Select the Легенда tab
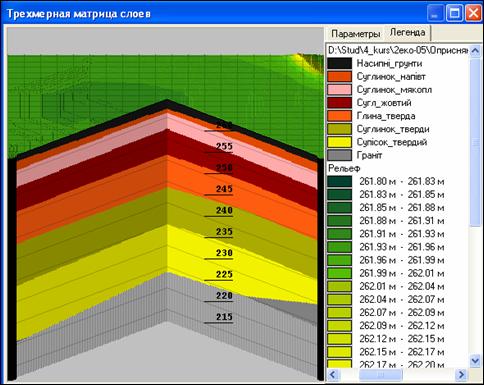Screen dimensions: 484x385 coord(407,33)
